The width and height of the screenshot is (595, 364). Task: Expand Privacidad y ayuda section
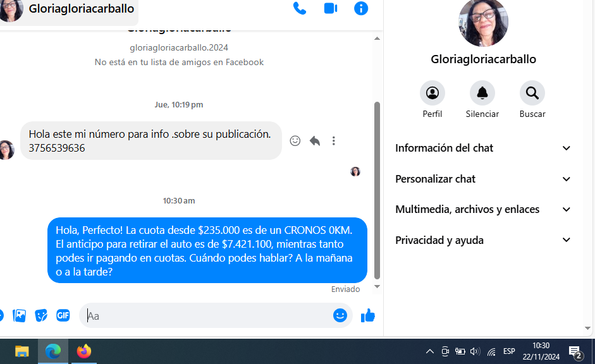(483, 240)
